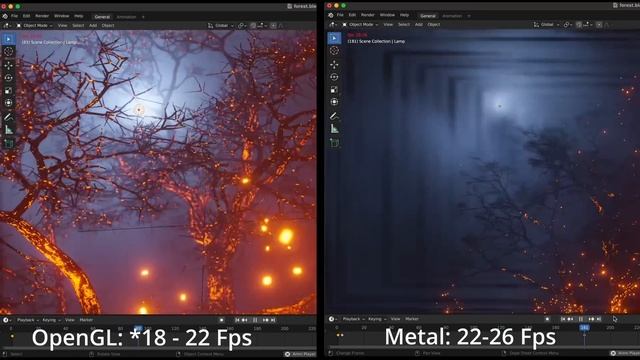Jump to start frame in left window timeline

(x=237, y=320)
